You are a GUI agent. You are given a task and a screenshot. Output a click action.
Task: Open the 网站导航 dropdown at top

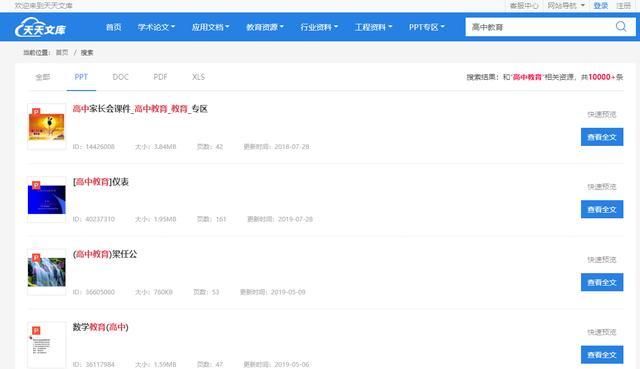click(566, 6)
